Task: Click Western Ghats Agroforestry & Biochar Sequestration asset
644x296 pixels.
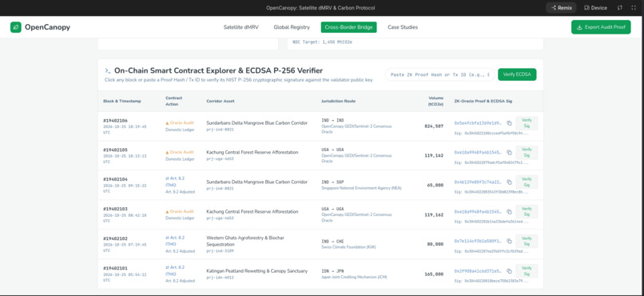Action: tap(245, 241)
